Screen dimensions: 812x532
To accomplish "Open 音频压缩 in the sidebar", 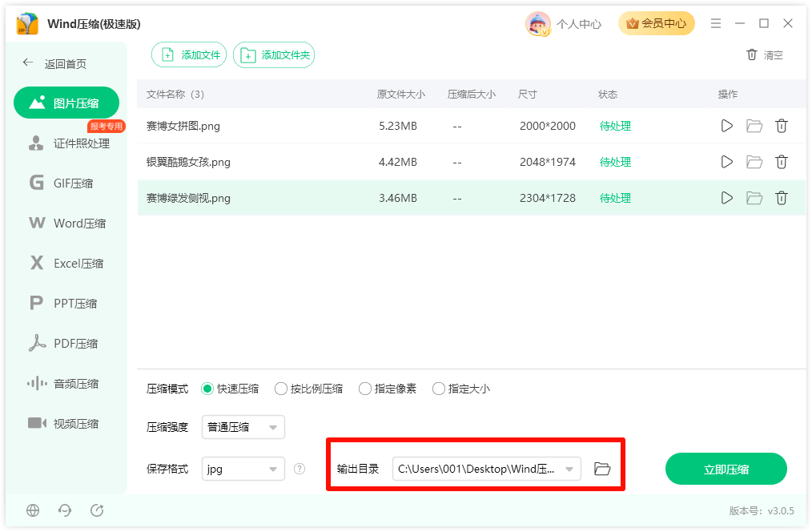I will (x=63, y=384).
